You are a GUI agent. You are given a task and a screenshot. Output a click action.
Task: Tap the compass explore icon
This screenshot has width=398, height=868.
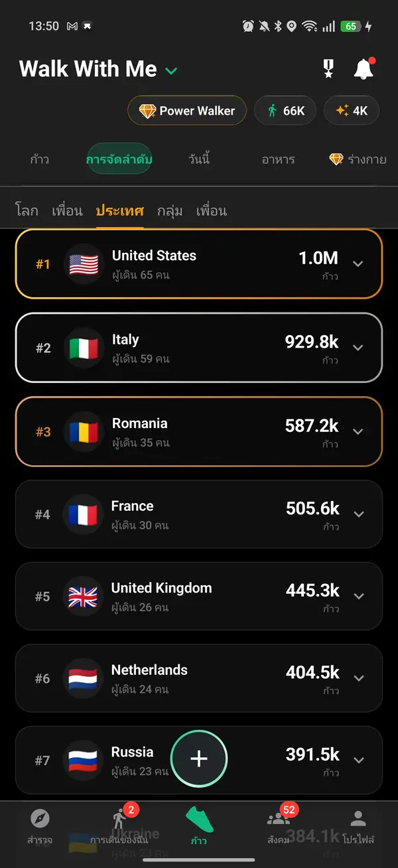[40, 818]
